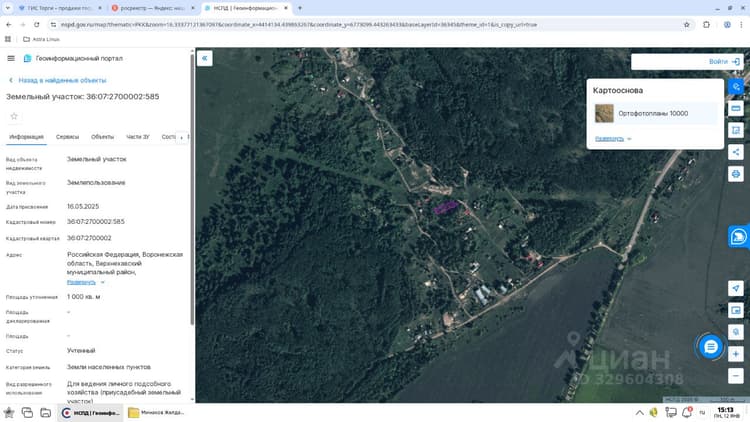This screenshot has height=422, width=750.
Task: Collapse the side panel with the double-chevron button
Action: click(x=205, y=58)
